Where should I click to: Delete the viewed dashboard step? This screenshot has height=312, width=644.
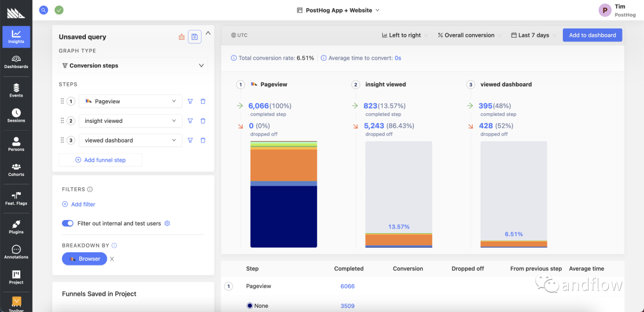pyautogui.click(x=203, y=141)
